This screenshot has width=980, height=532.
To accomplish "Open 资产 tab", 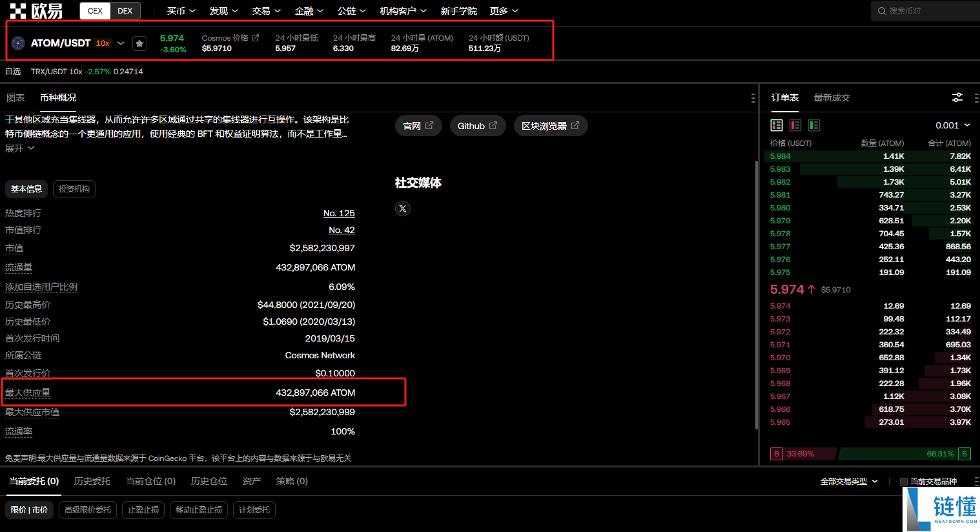I will [x=252, y=481].
